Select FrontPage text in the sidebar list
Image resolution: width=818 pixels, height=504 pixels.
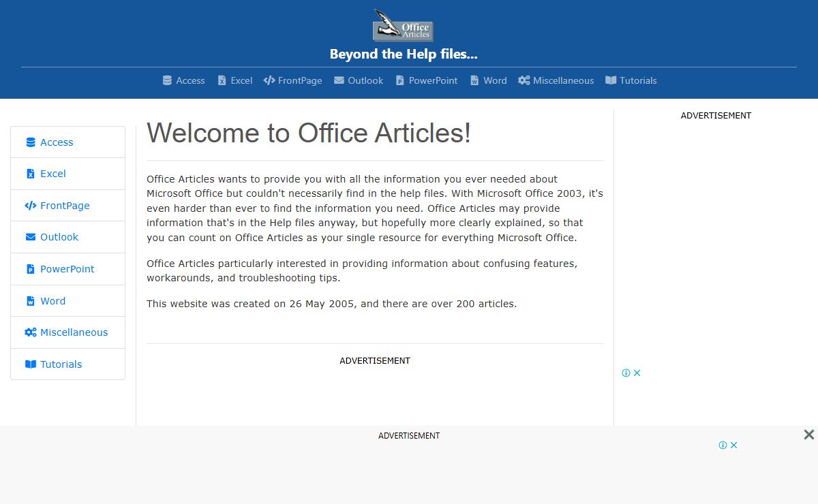point(65,206)
